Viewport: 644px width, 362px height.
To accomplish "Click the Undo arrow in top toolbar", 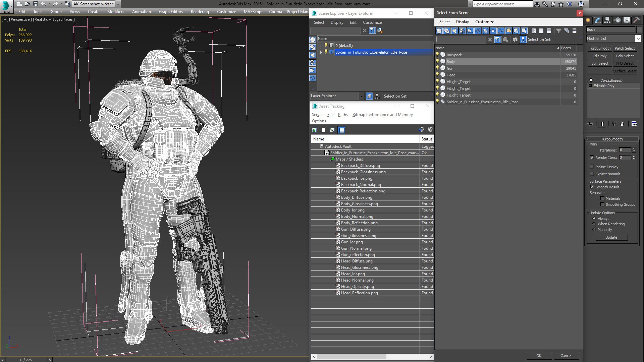I will (x=44, y=4).
